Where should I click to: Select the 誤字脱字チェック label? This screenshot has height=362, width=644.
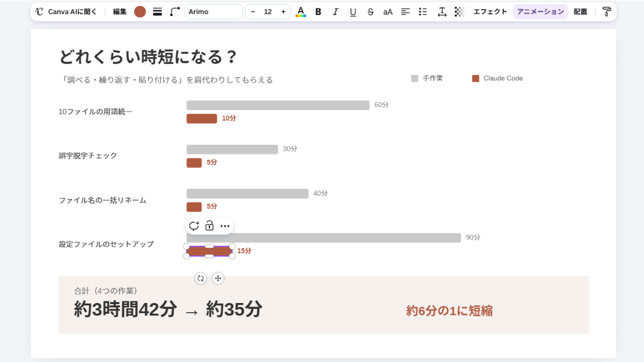click(x=88, y=156)
